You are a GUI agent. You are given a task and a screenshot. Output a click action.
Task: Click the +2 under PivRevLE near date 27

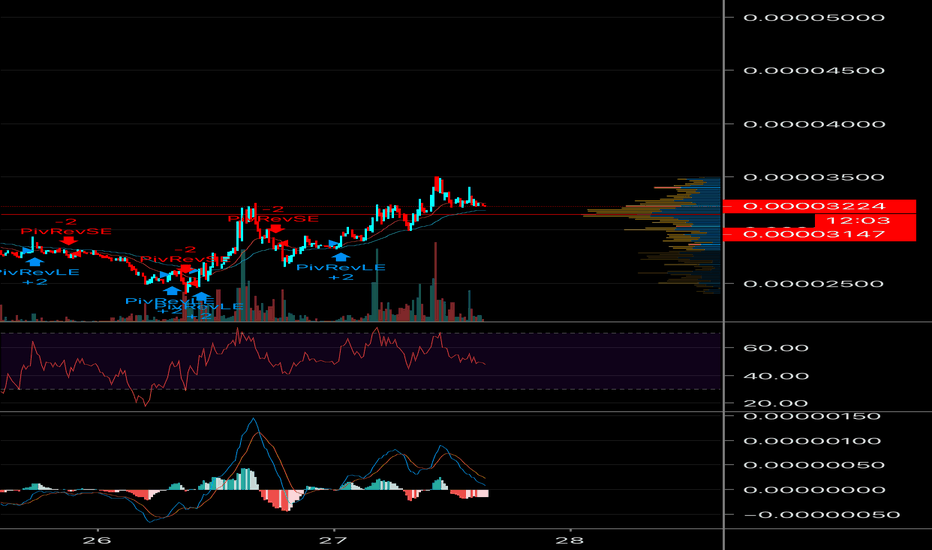coord(341,277)
